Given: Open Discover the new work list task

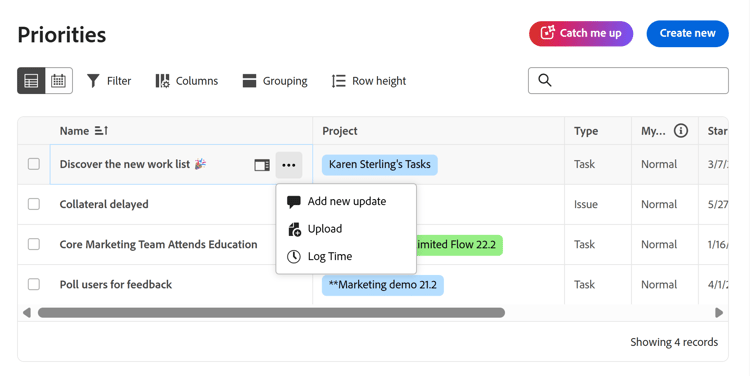Looking at the screenshot, I should (125, 164).
